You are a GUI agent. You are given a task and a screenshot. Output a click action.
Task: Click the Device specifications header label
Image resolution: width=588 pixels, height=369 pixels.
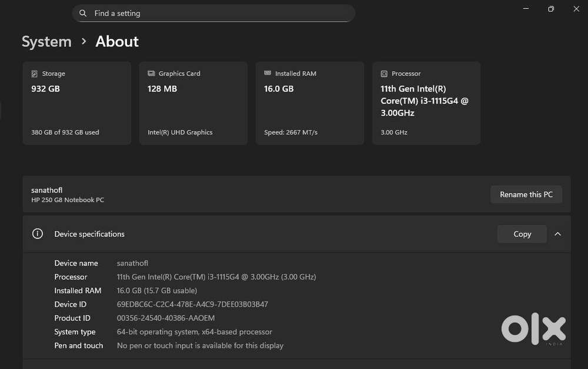pos(89,234)
